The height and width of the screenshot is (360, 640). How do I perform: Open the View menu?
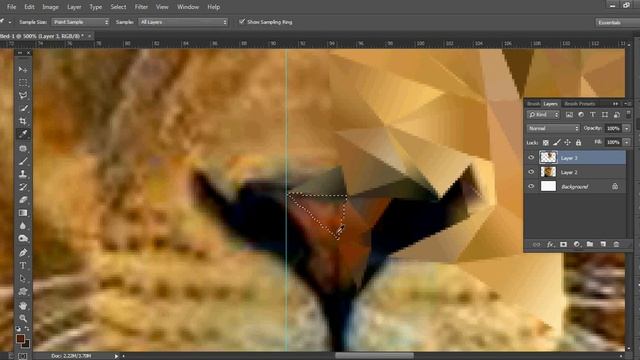pos(162,7)
